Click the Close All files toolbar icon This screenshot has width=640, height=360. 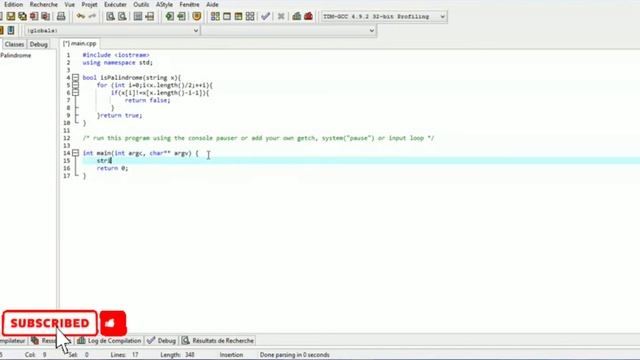coord(46,16)
